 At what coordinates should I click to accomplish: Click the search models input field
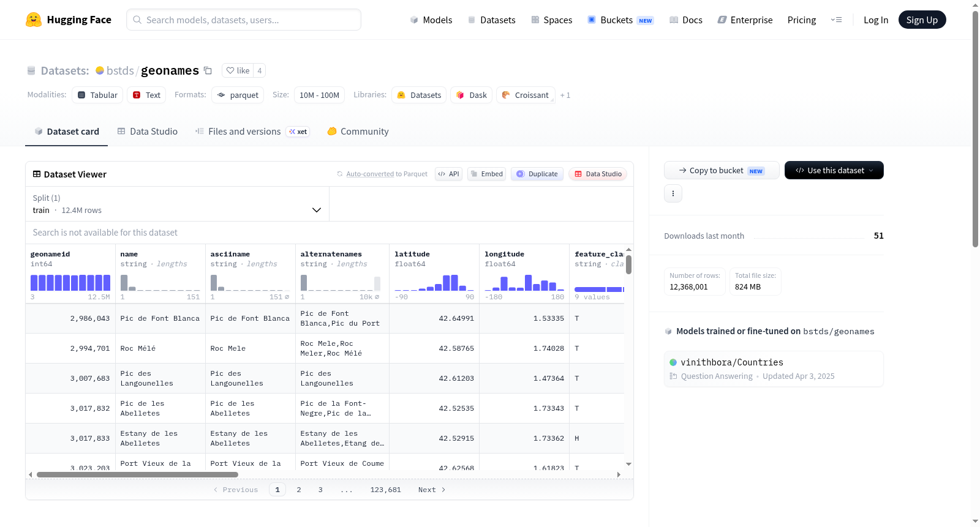click(x=244, y=20)
